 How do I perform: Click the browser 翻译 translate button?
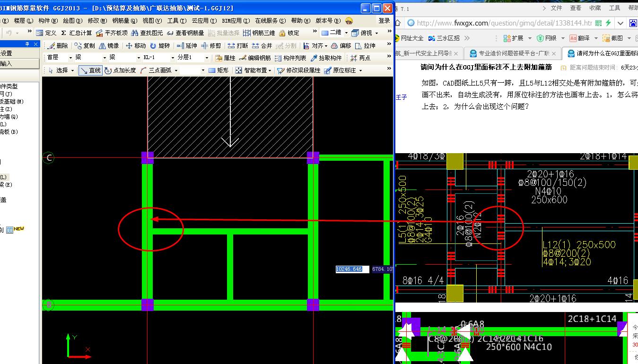click(579, 38)
